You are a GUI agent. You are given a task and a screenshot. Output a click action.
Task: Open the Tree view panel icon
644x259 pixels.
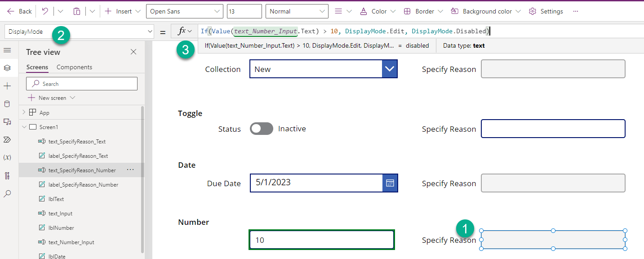(7, 68)
